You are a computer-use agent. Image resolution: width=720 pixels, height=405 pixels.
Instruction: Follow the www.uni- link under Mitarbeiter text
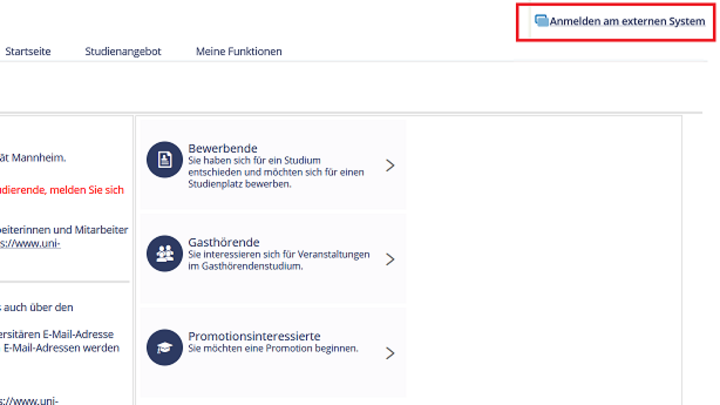[x=30, y=243]
